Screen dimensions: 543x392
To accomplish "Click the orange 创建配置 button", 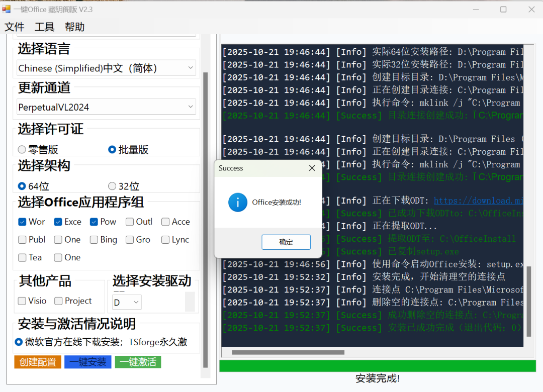I will tap(37, 362).
